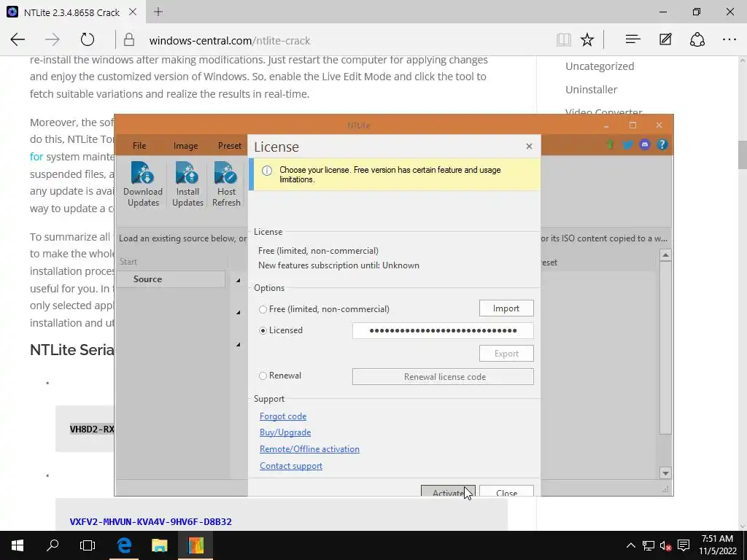
Task: Close the NTLite browser tab
Action: pyautogui.click(x=133, y=12)
